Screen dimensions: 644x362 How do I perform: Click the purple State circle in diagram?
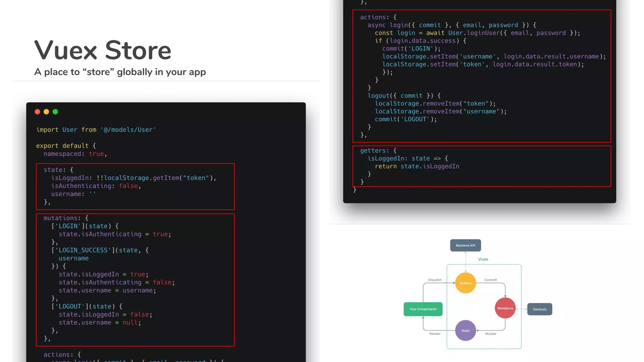(x=465, y=331)
